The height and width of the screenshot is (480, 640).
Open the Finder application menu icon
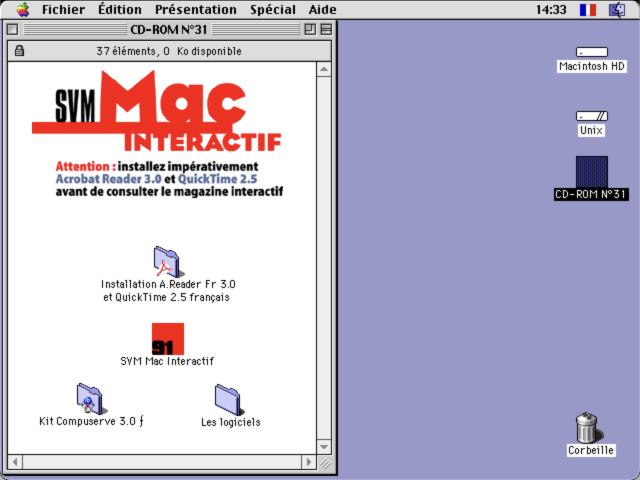(x=617, y=10)
